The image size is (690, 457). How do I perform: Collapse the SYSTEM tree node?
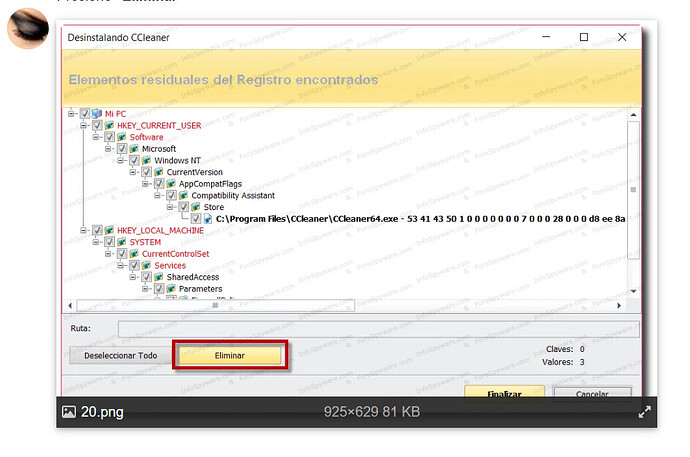click(x=95, y=242)
